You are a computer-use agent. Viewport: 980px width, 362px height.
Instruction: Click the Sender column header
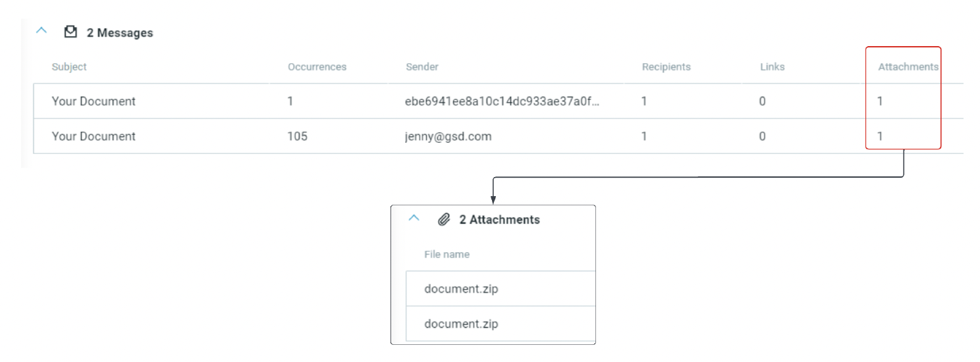[422, 67]
